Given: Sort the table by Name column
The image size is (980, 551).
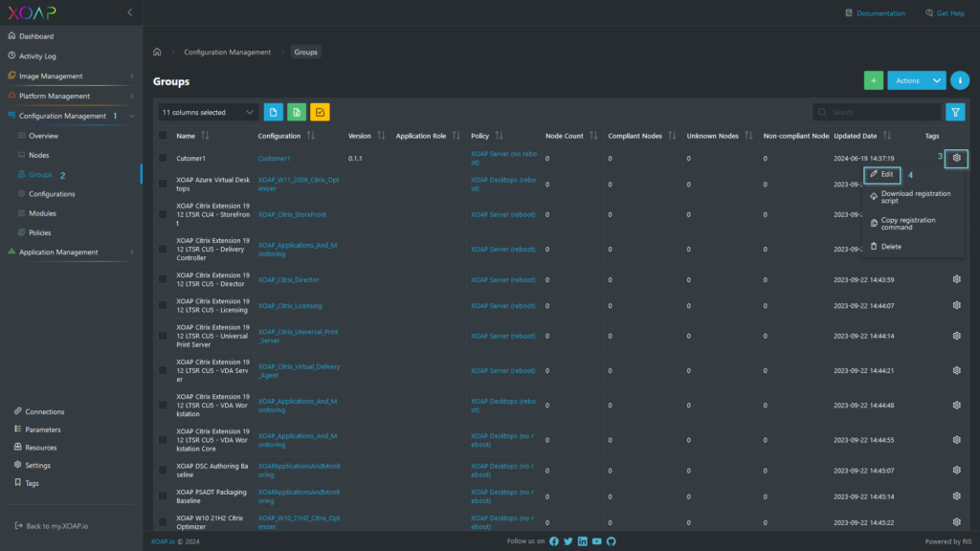Looking at the screenshot, I should (205, 136).
